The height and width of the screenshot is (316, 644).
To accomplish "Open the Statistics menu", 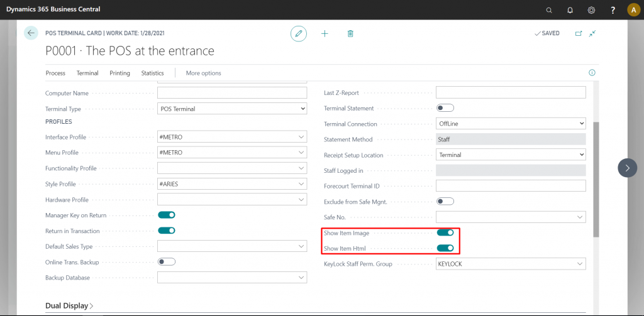I will click(x=152, y=73).
